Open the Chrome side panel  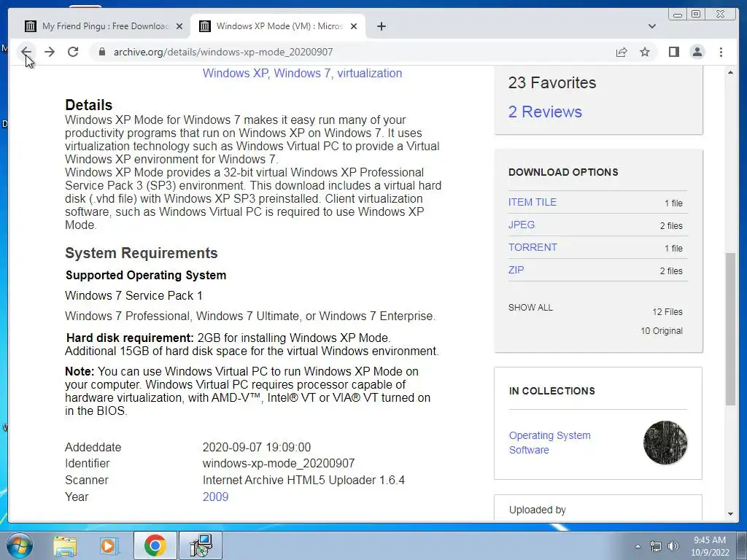(673, 52)
